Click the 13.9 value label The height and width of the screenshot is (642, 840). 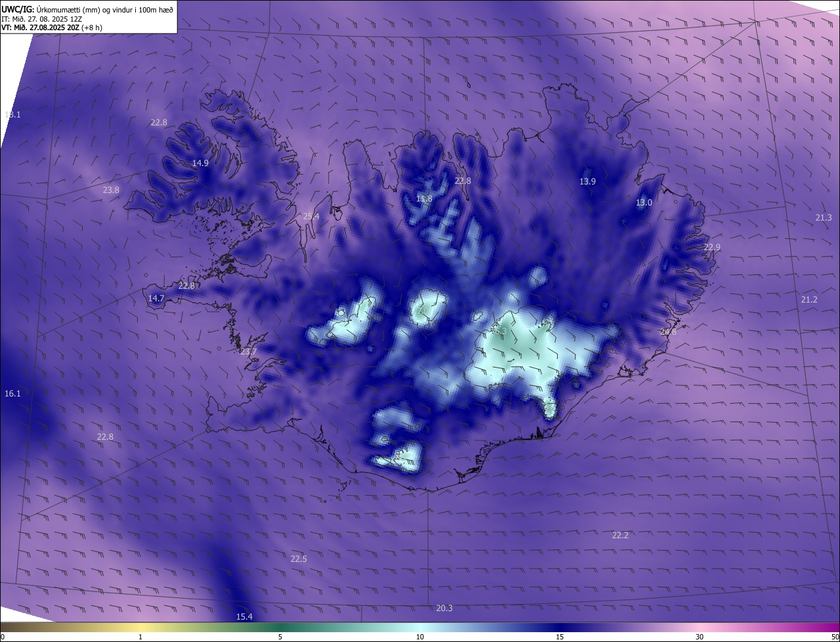pos(587,181)
